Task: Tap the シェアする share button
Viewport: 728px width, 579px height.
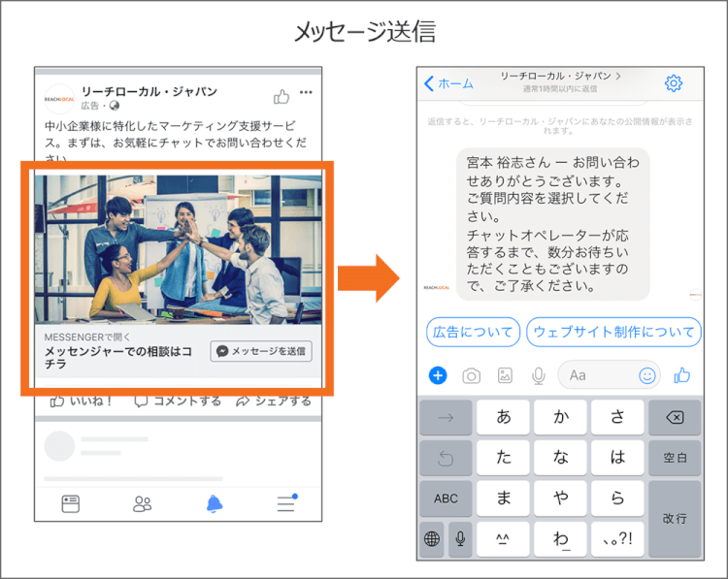Action: pyautogui.click(x=274, y=401)
